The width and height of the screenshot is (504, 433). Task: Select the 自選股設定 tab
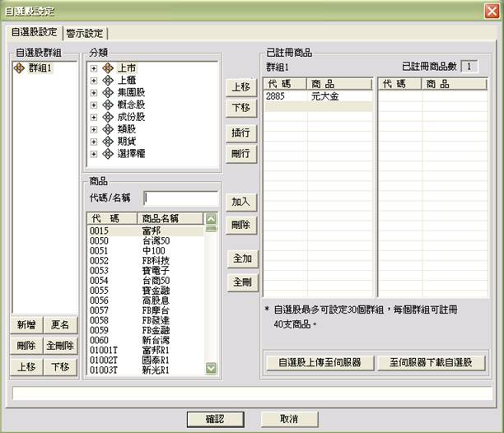(x=34, y=32)
